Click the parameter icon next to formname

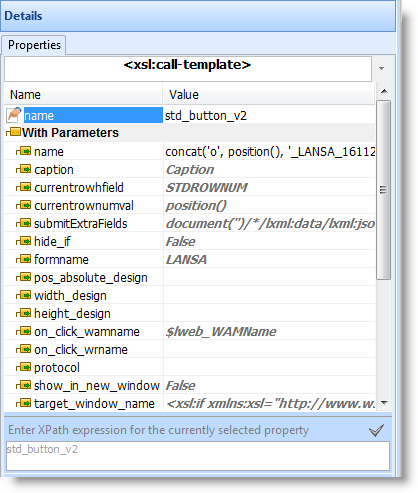[x=24, y=259]
